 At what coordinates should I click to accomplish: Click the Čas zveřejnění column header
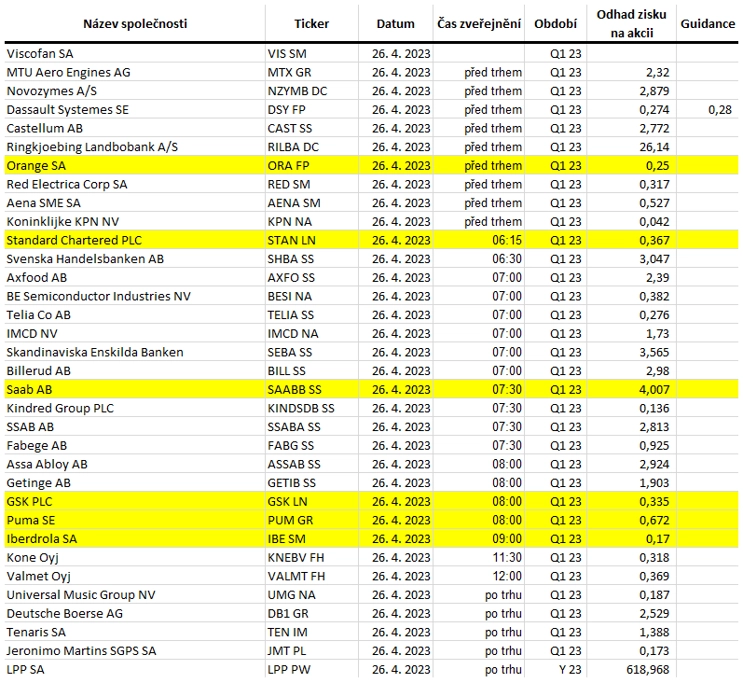click(479, 24)
